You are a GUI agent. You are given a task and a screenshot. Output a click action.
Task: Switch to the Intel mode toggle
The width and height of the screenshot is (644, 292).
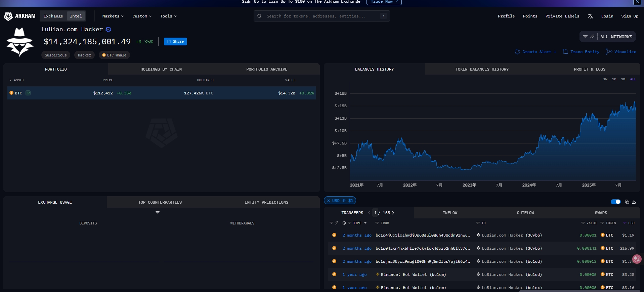point(76,16)
